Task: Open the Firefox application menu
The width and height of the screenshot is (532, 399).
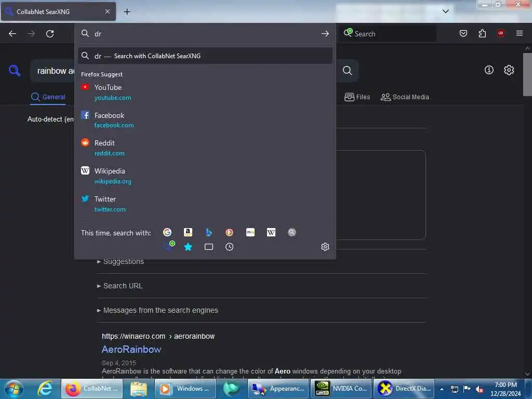Action: [520, 33]
